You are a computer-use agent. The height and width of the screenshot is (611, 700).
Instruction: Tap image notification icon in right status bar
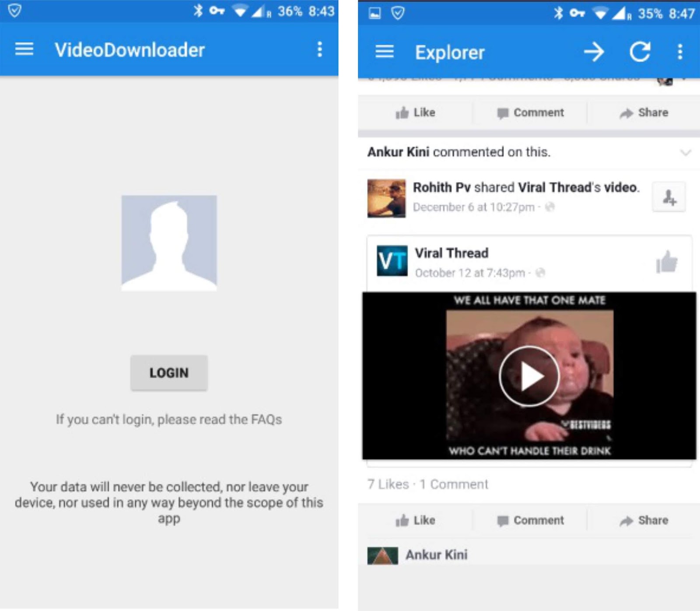[x=375, y=14]
